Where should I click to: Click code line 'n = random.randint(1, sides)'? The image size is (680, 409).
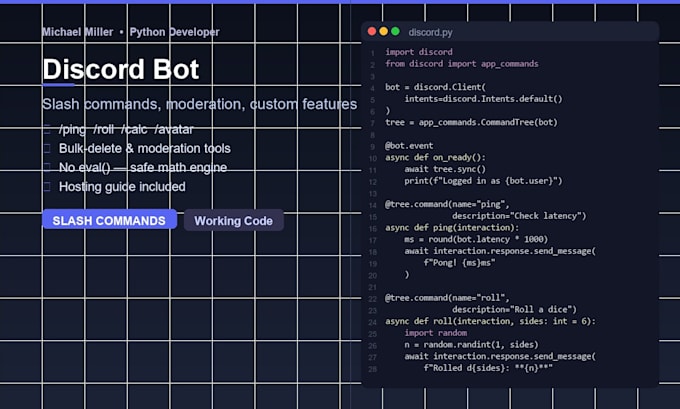click(471, 345)
